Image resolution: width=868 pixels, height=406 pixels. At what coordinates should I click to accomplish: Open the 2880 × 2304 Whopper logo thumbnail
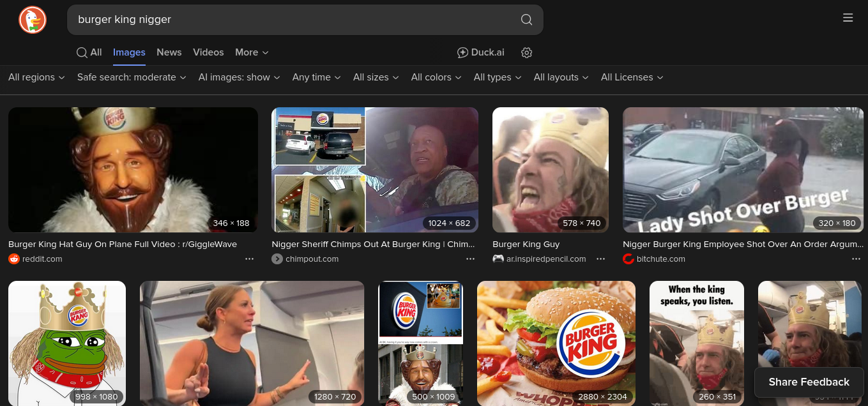point(556,343)
